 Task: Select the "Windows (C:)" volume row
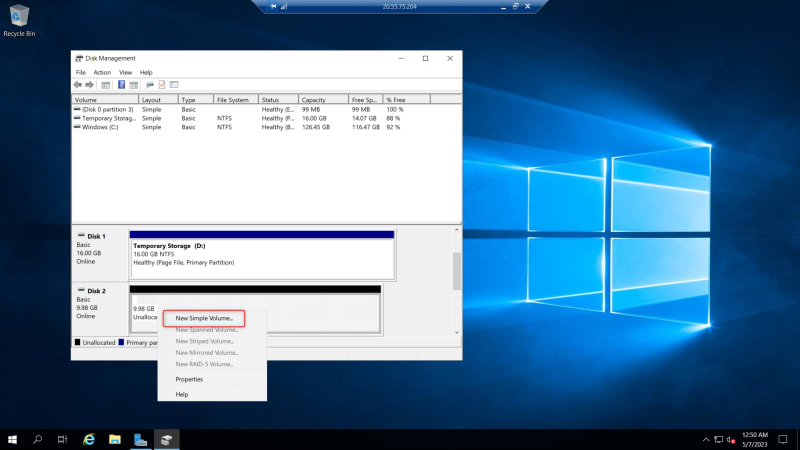266,127
